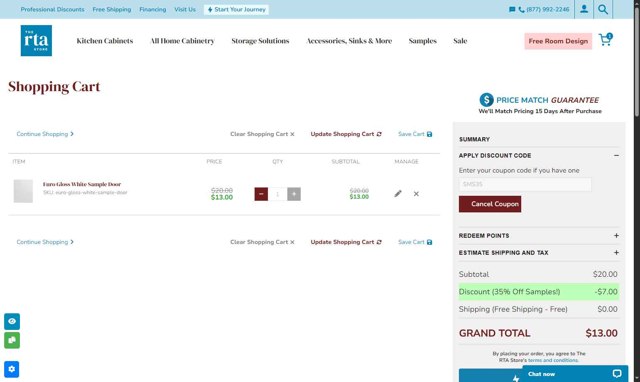Viewport: 640px width, 382px height.
Task: Click the coupon code input field
Action: point(525,184)
